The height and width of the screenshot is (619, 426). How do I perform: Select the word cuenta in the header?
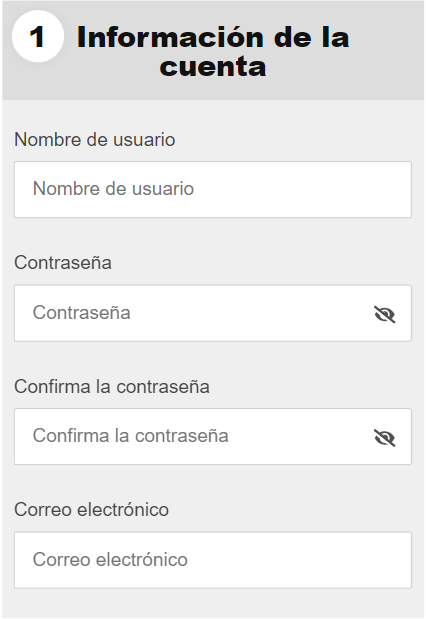click(x=213, y=67)
